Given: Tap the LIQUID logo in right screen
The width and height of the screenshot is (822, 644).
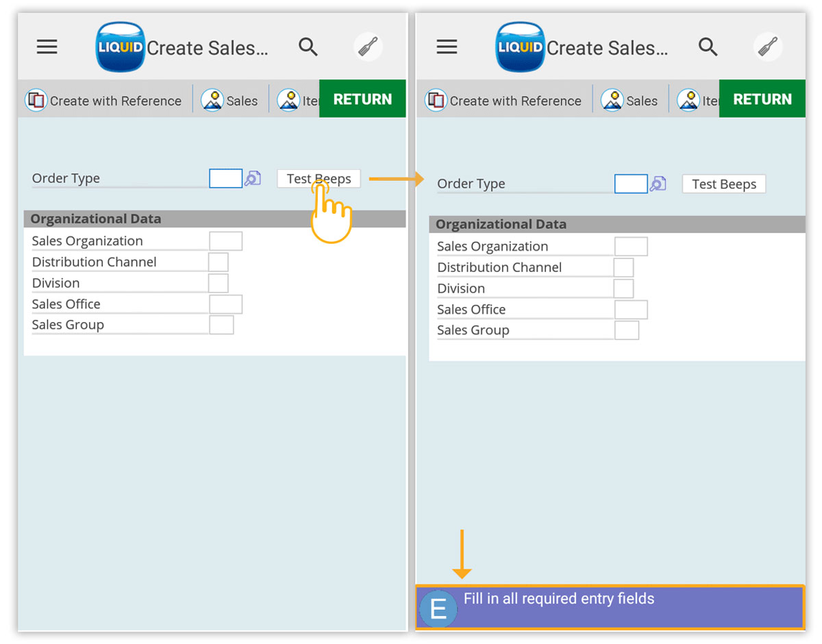Looking at the screenshot, I should (520, 47).
